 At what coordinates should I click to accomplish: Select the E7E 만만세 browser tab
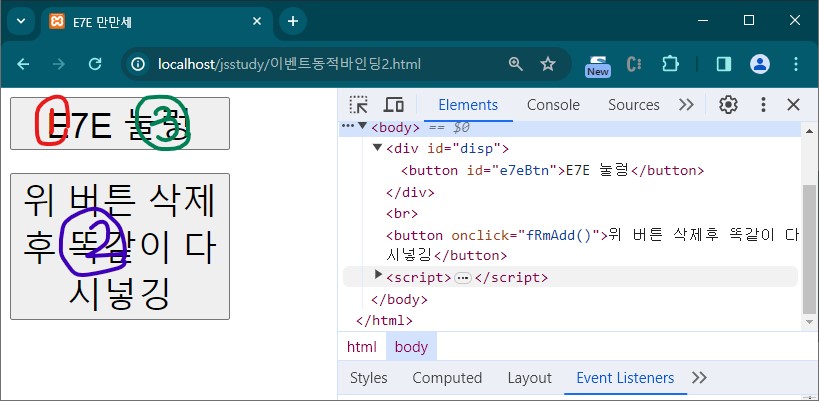(156, 22)
